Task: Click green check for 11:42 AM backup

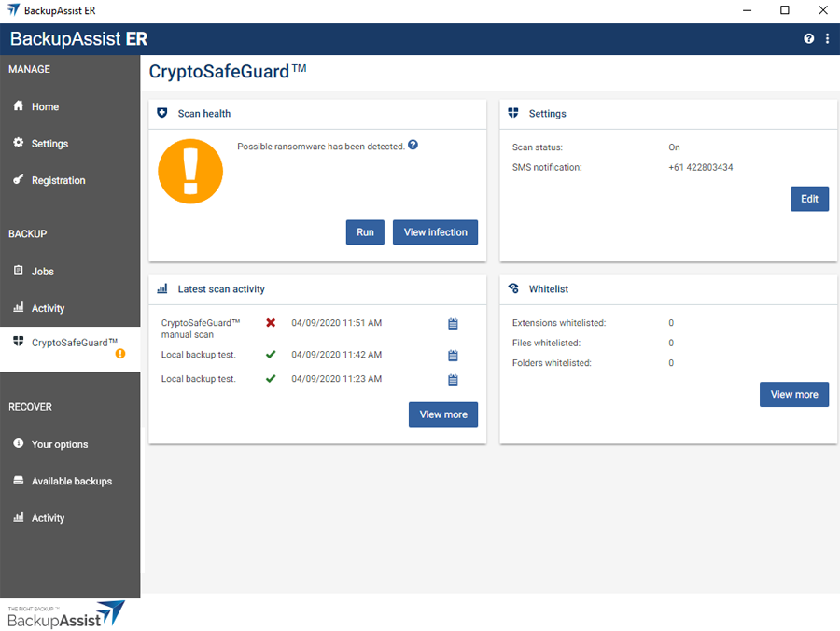Action: tap(271, 354)
